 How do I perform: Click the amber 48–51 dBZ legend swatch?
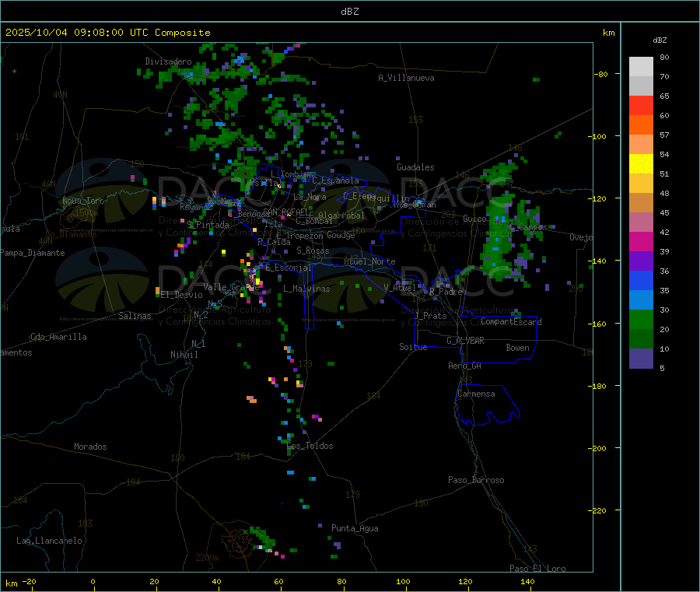(x=641, y=184)
